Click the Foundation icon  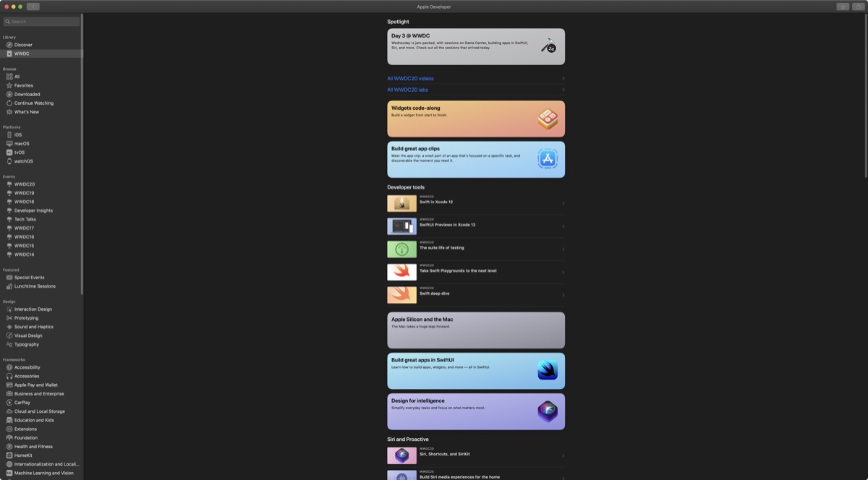[9, 438]
